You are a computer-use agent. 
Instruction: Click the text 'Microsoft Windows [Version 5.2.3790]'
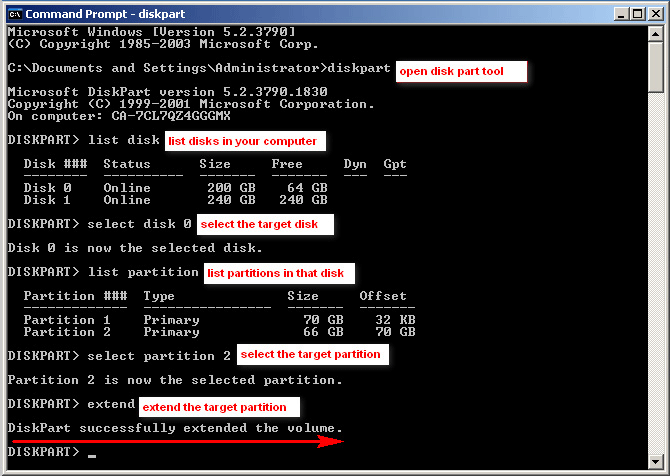[x=152, y=32]
